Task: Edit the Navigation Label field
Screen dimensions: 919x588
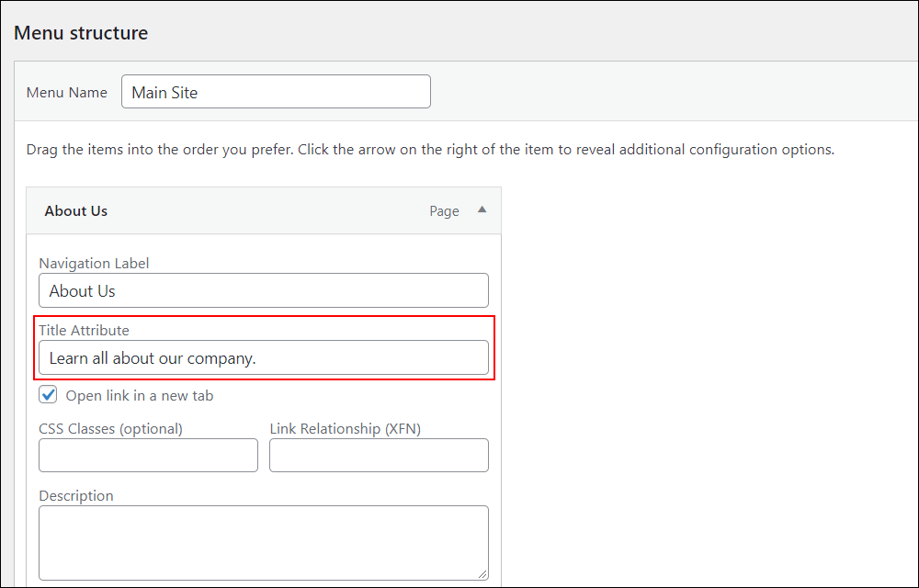Action: [x=264, y=290]
